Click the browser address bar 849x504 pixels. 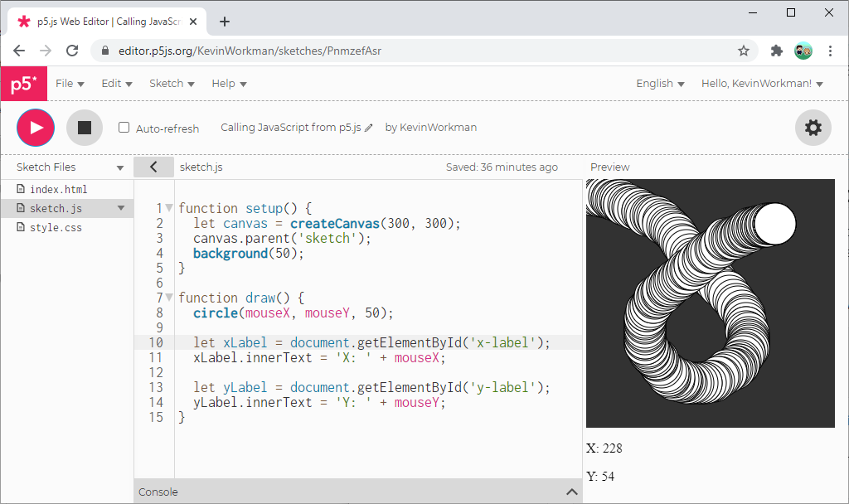tap(332, 51)
